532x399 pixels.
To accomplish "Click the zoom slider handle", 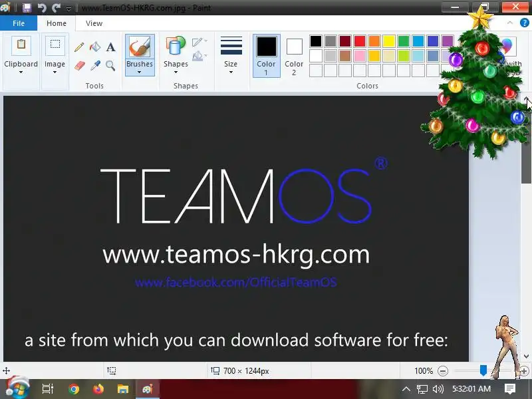I will coord(483,370).
